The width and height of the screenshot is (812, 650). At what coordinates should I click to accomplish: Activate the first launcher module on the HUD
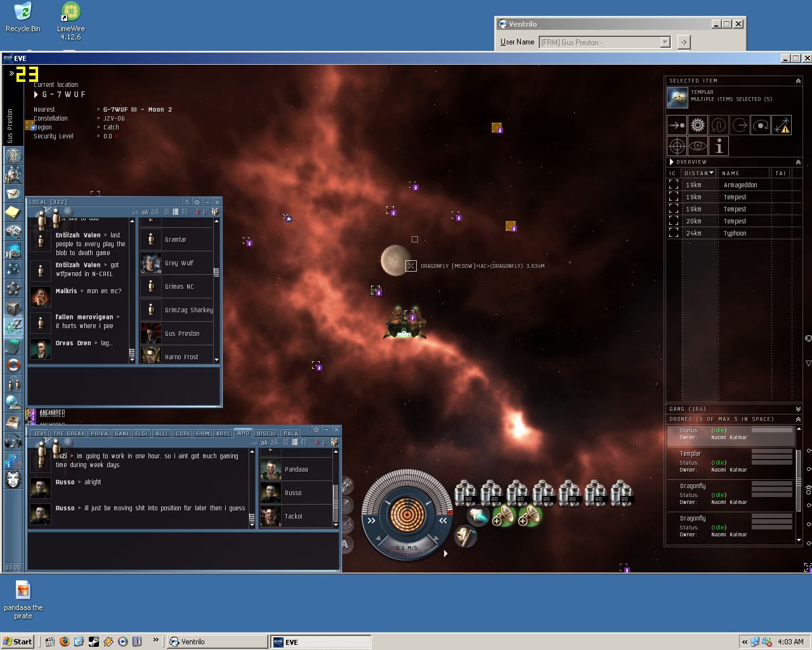coord(466,492)
